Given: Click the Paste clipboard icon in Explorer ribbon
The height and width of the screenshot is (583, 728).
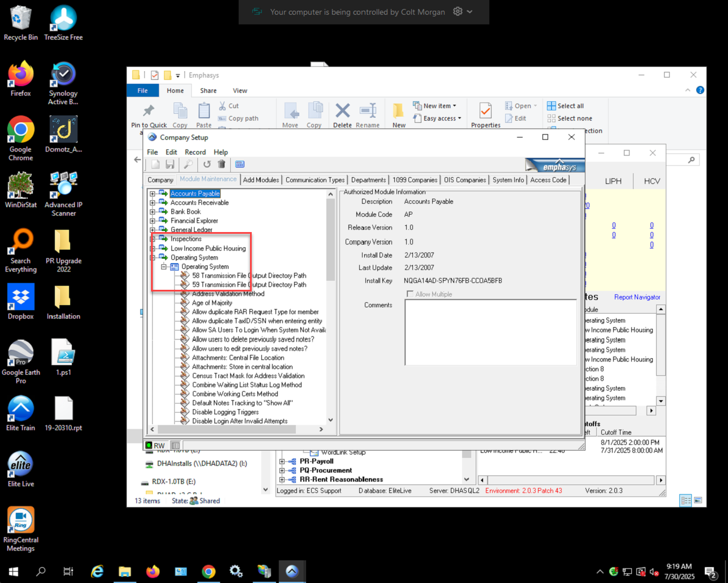Looking at the screenshot, I should coord(204,111).
